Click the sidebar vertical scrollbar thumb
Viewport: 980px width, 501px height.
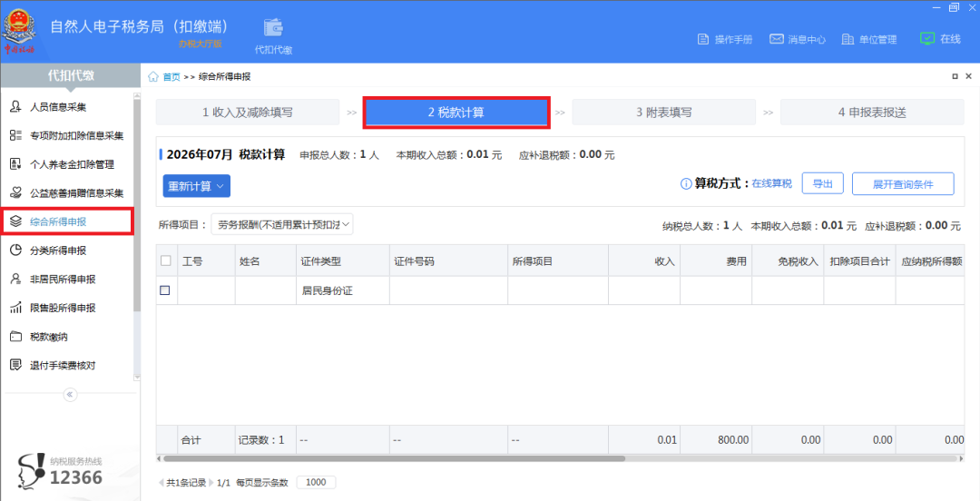pos(137,205)
